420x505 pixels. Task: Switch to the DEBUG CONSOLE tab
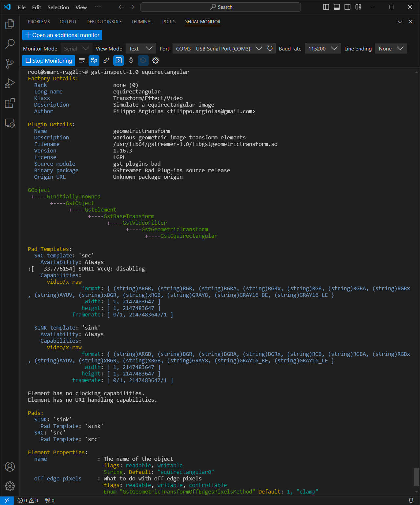tap(104, 22)
